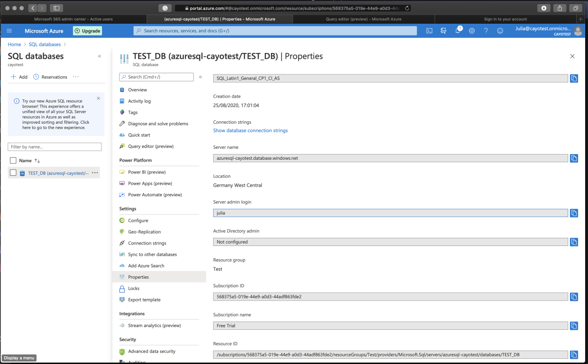Open Diagnose and solve problems
This screenshot has height=364, width=588.
click(159, 124)
